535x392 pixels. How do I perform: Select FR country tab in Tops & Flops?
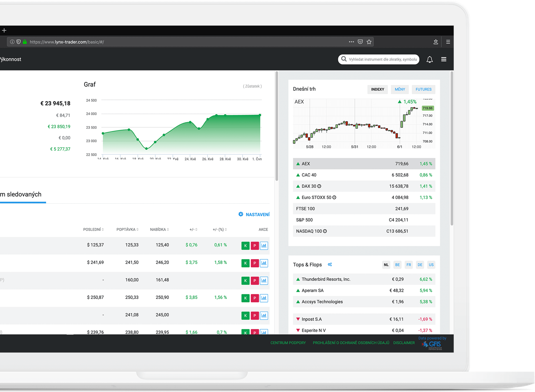click(408, 265)
